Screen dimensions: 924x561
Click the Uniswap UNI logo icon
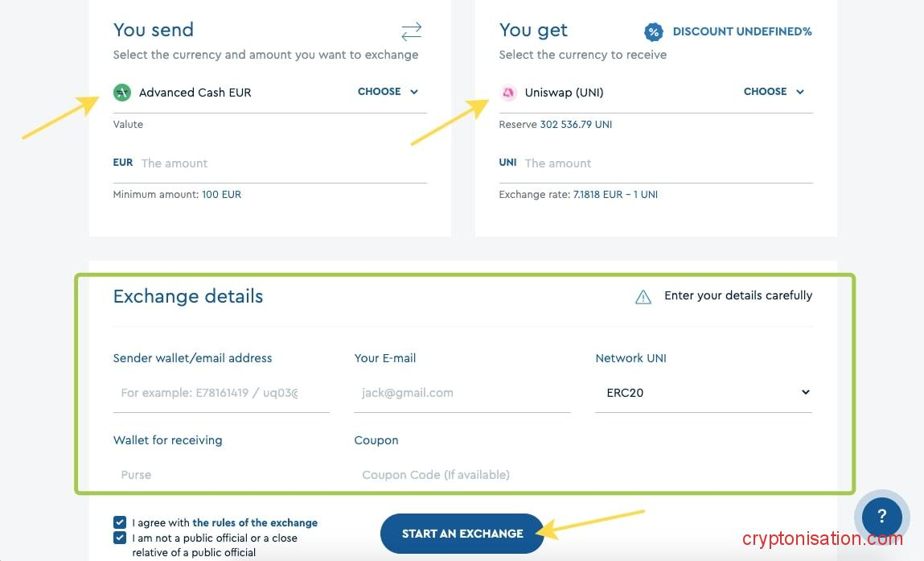508,93
